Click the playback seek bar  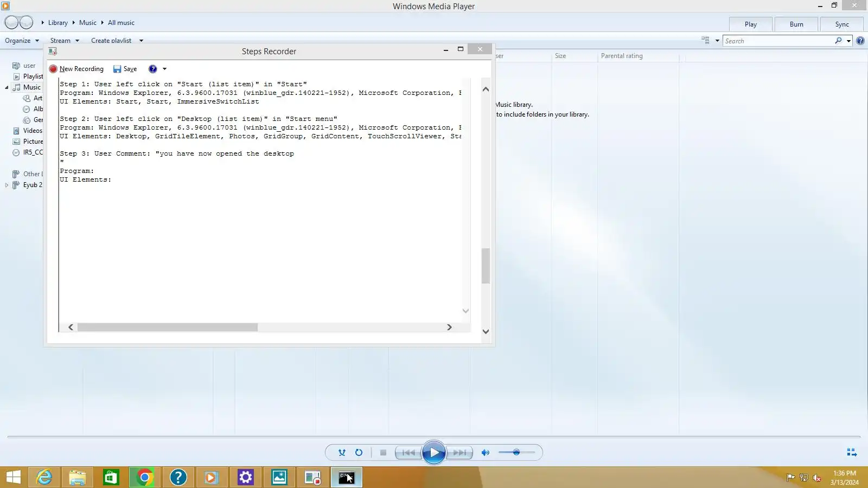pyautogui.click(x=434, y=436)
